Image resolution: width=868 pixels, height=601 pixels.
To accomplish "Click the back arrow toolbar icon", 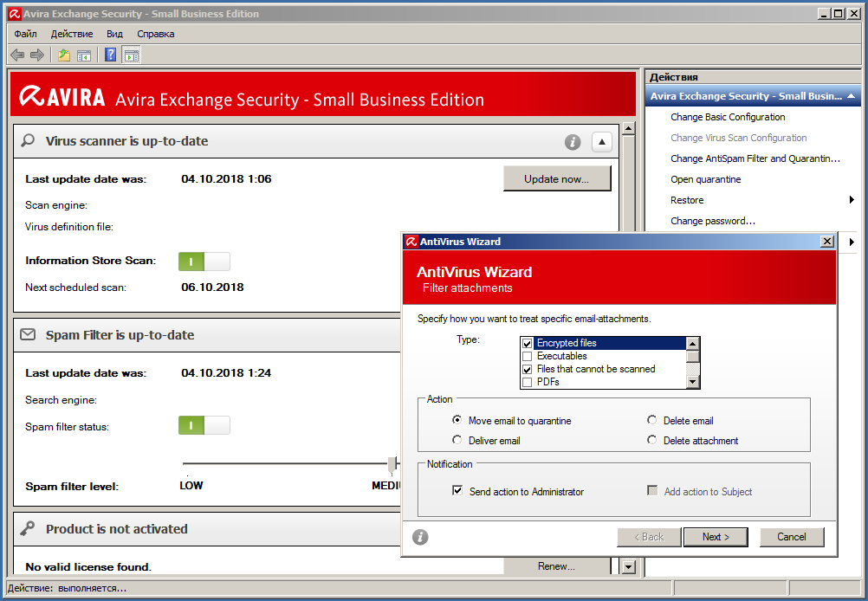I will point(17,55).
